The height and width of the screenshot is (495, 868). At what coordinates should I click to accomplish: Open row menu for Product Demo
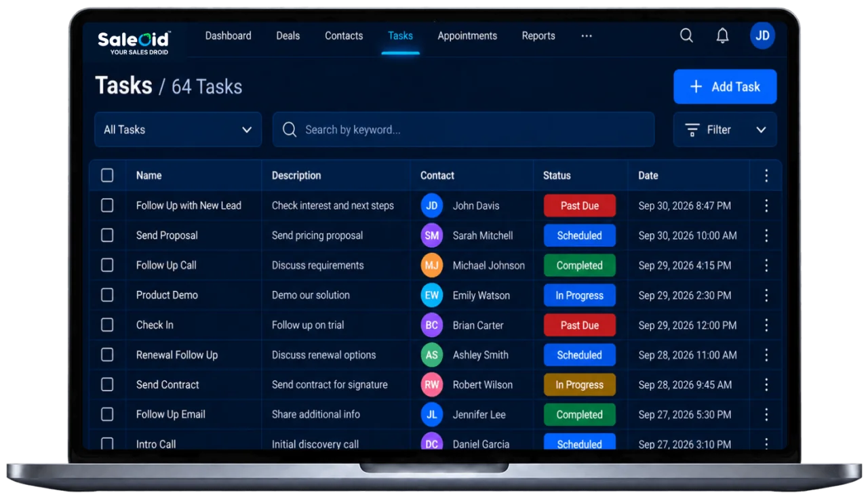click(766, 295)
